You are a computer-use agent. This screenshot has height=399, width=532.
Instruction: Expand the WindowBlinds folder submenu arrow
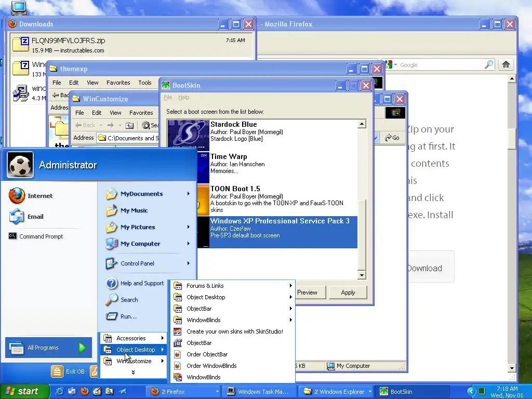[x=291, y=320]
